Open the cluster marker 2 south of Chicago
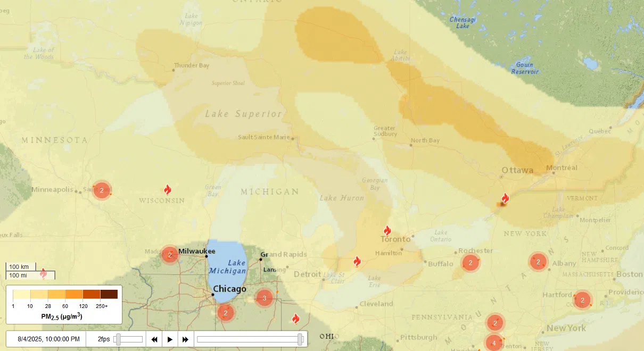The width and height of the screenshot is (644, 351). (x=226, y=312)
